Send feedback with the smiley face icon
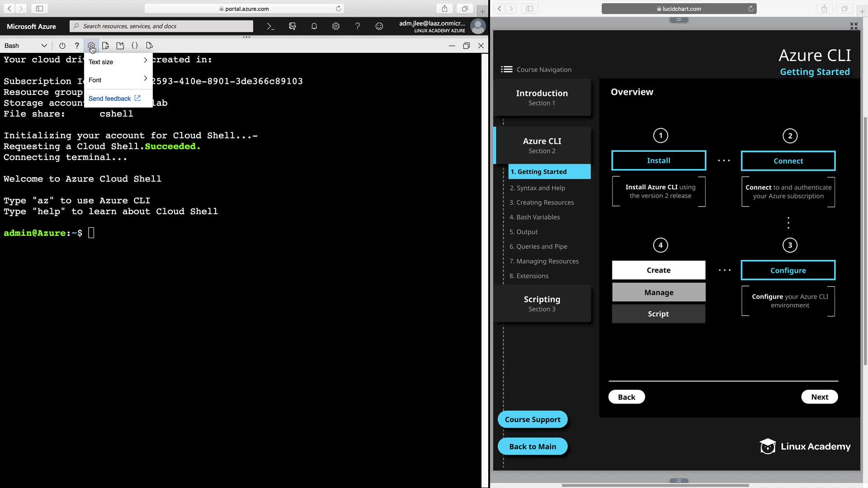The width and height of the screenshot is (868, 488). tap(379, 26)
